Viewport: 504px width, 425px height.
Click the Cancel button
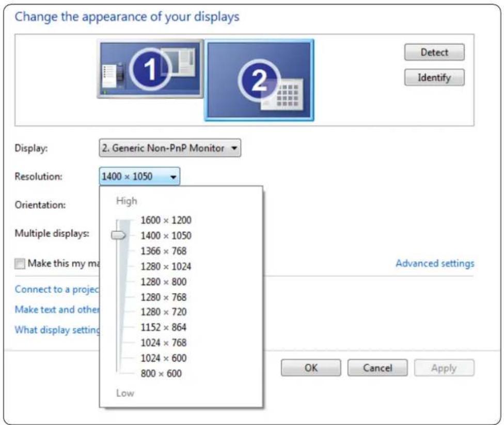tap(377, 368)
